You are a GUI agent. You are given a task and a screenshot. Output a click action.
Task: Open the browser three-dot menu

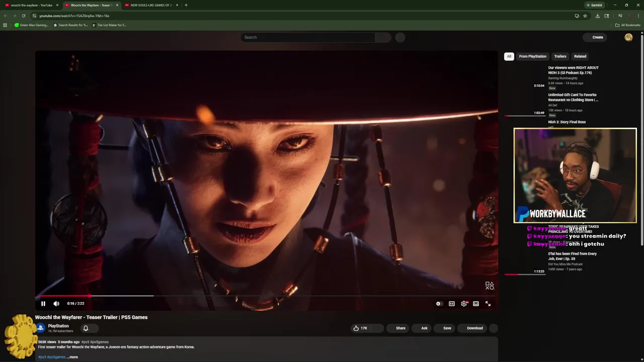(637, 16)
